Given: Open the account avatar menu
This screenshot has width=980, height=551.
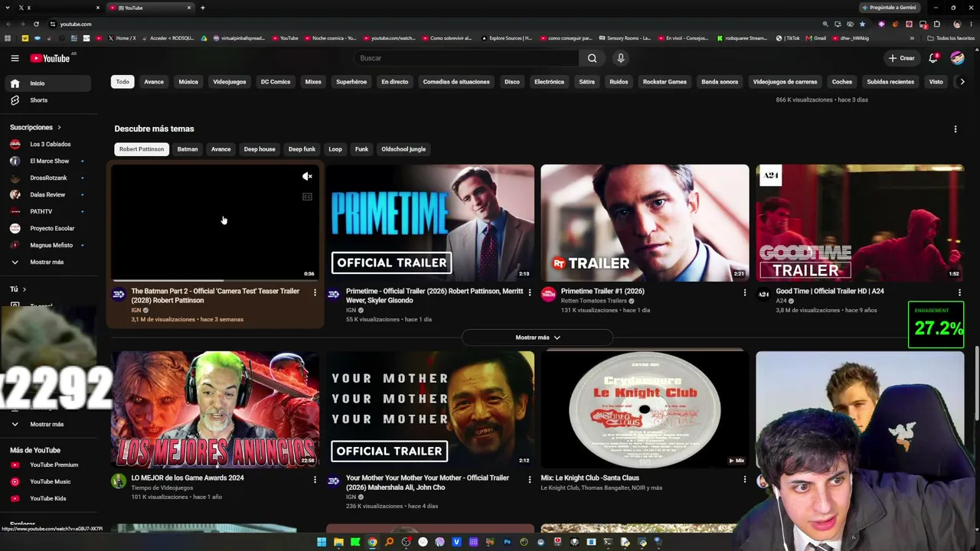Looking at the screenshot, I should (x=957, y=58).
